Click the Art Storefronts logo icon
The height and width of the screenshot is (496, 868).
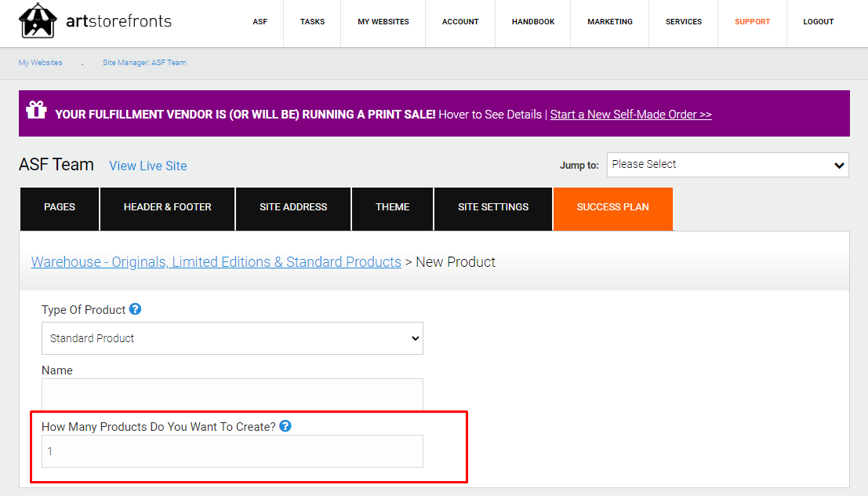point(38,21)
